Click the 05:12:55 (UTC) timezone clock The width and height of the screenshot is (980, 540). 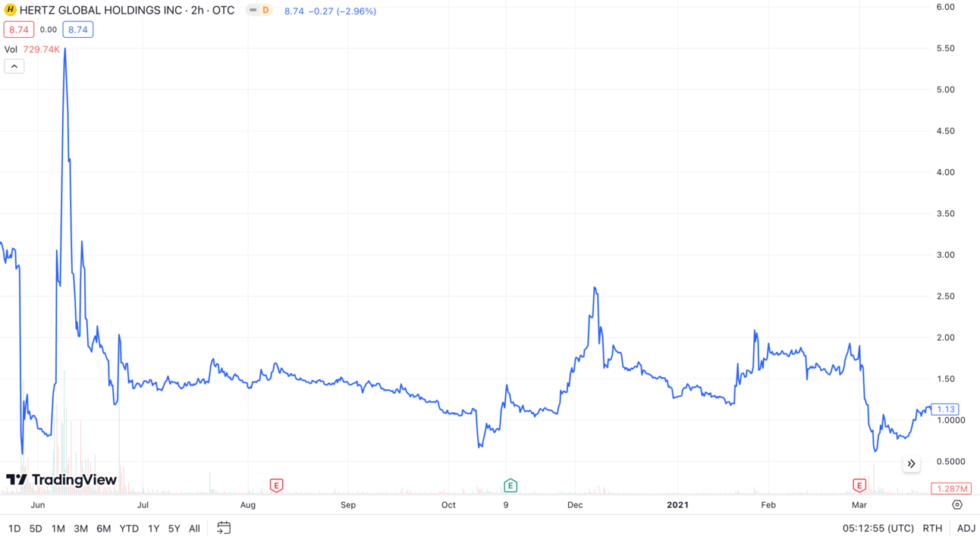point(878,529)
